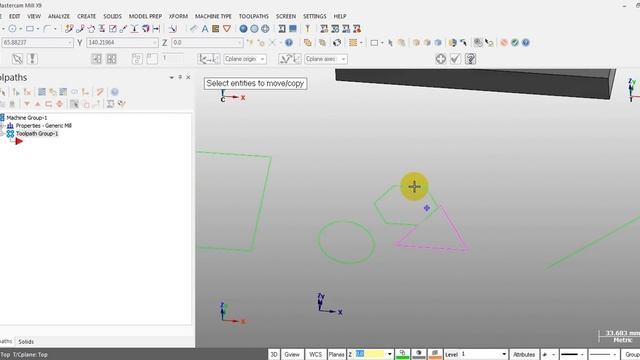Select the fillet entities arc tool
The height and width of the screenshot is (360, 640).
click(47, 29)
